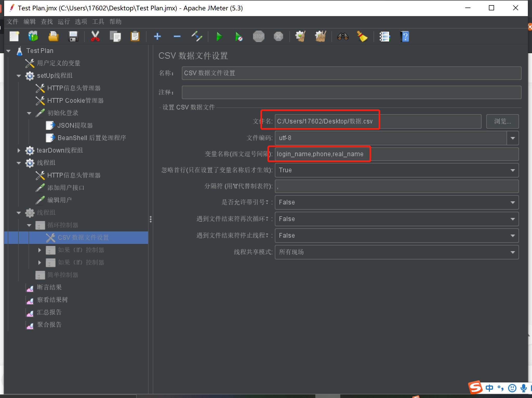Click the Shutdown test icon

click(x=278, y=36)
